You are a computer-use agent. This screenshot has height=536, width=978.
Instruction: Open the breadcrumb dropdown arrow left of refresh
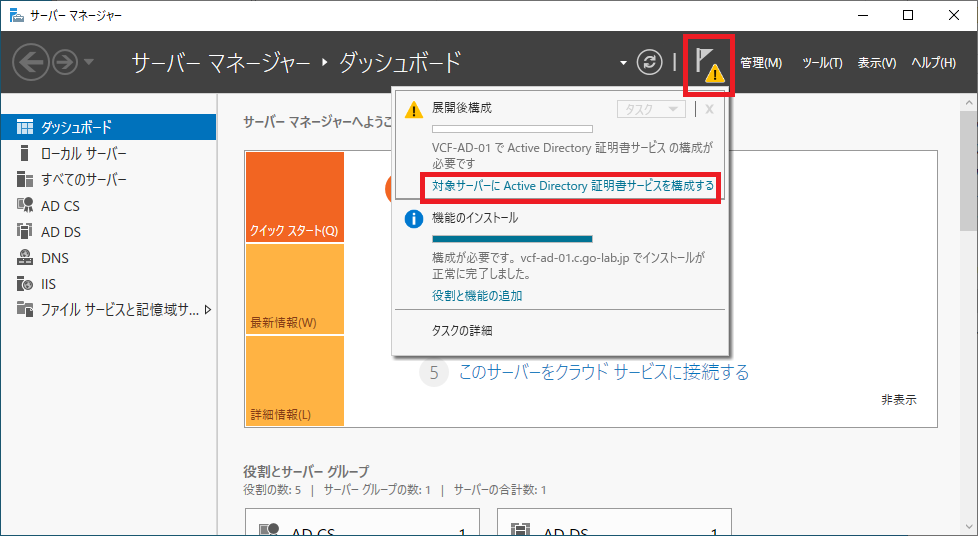(623, 63)
